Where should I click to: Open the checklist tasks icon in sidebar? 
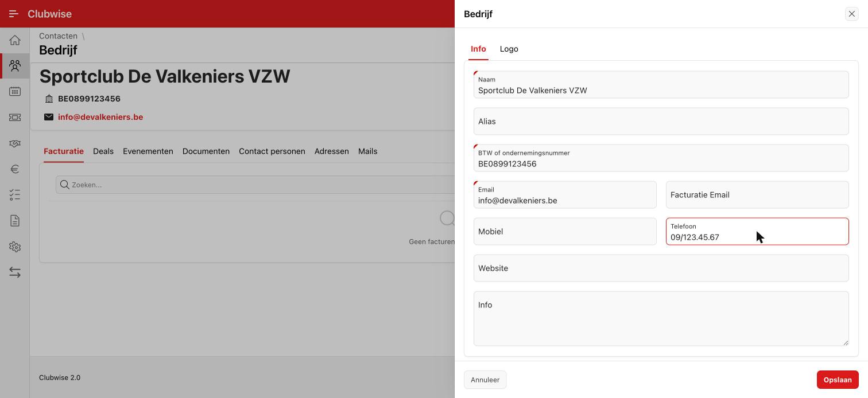pos(15,195)
